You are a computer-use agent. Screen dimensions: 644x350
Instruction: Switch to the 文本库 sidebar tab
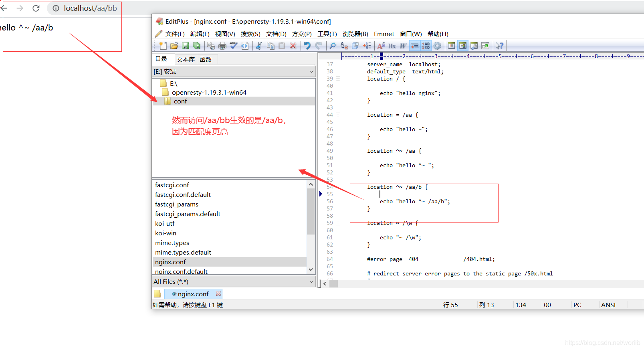click(x=186, y=59)
